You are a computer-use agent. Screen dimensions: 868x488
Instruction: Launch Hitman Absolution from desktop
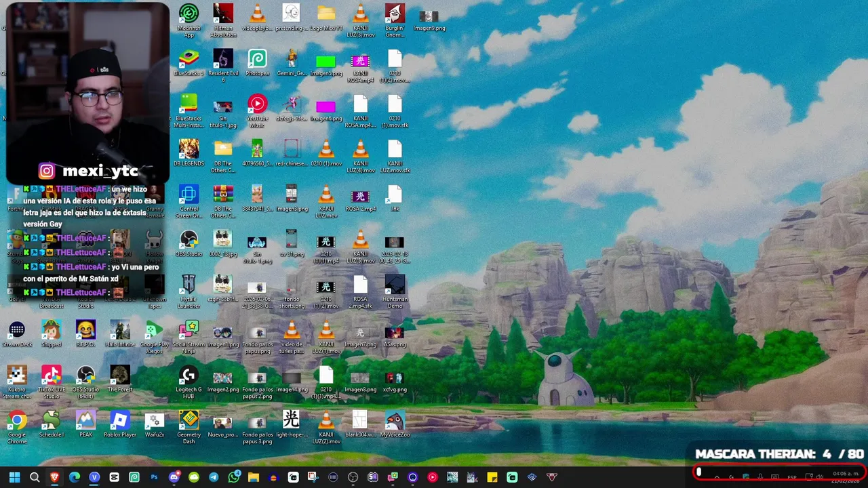tap(223, 20)
